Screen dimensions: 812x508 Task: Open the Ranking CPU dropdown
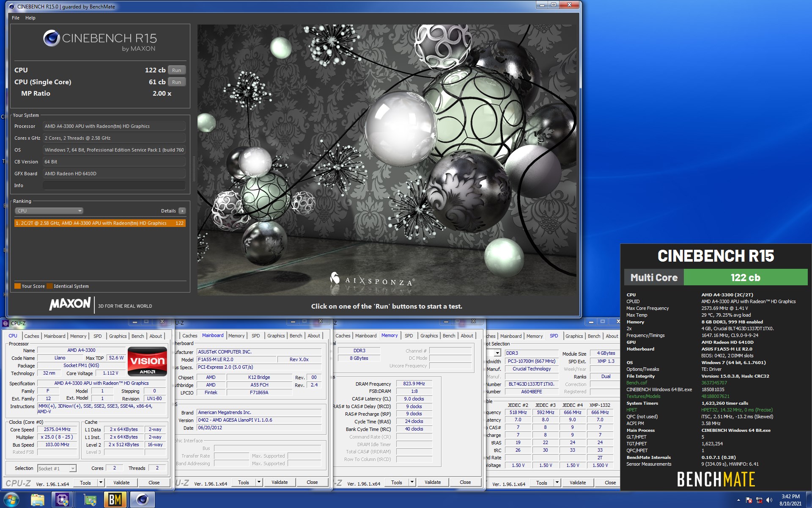tap(49, 211)
